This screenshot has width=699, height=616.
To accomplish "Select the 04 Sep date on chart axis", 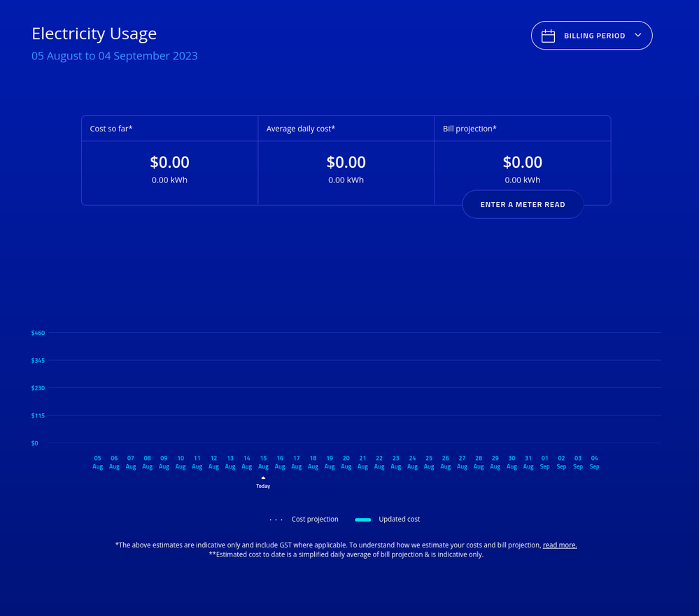I will tap(594, 462).
